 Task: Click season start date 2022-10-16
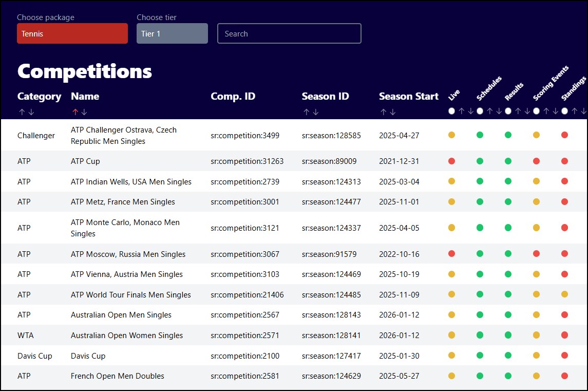click(x=399, y=254)
